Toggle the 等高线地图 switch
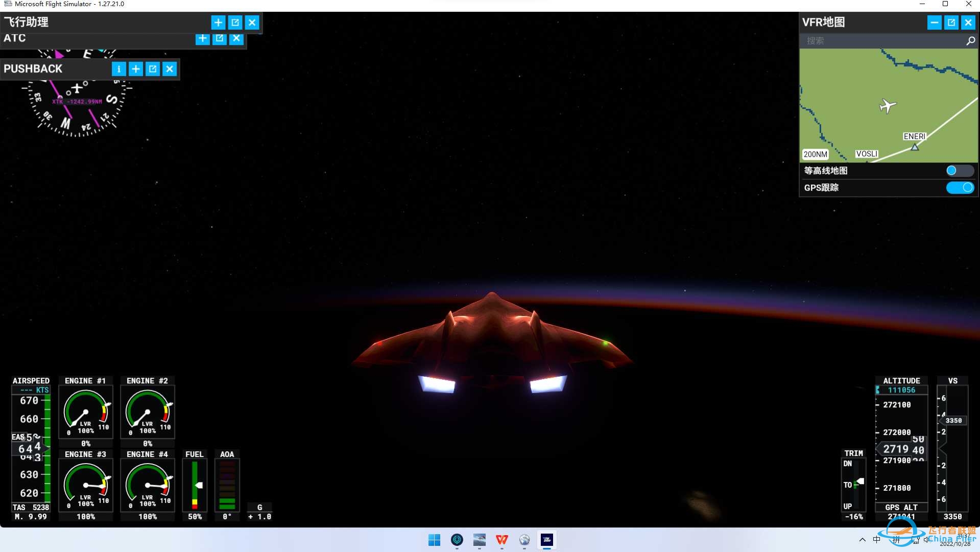This screenshot has width=980, height=552. (x=959, y=171)
